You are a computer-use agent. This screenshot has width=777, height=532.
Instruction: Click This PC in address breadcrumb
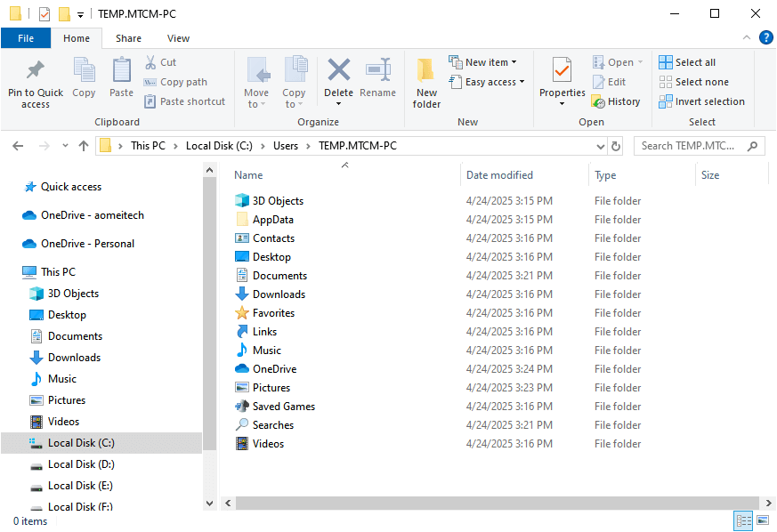click(x=148, y=146)
